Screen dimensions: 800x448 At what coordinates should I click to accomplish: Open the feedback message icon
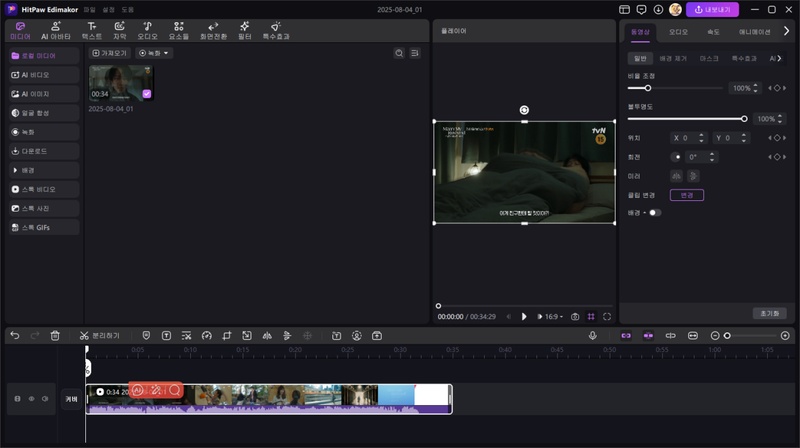point(641,10)
